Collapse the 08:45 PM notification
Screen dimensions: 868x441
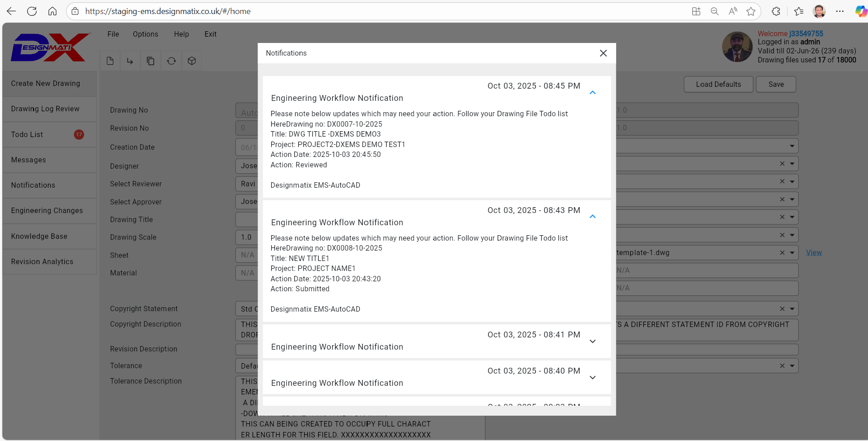coord(593,92)
